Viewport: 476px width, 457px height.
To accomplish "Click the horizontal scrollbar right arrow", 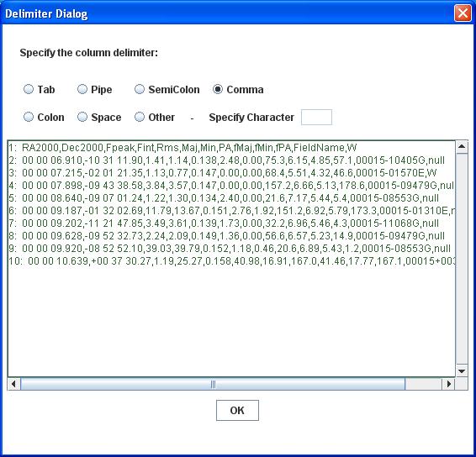I will tap(448, 384).
